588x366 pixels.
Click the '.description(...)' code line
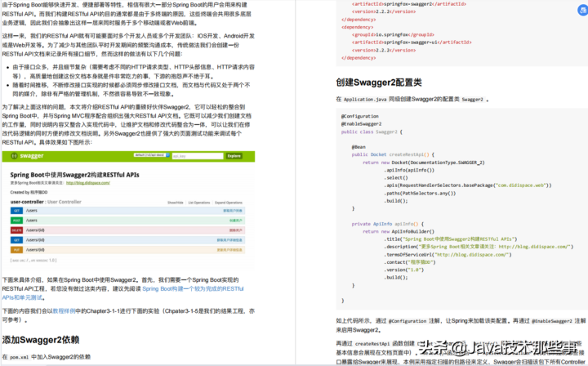pos(479,247)
